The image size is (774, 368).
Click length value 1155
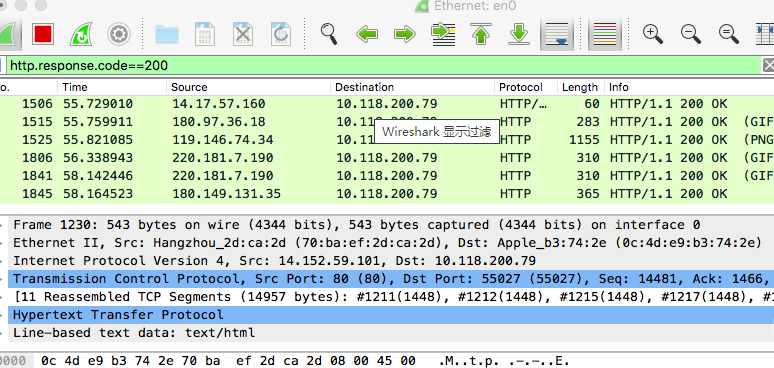pyautogui.click(x=584, y=140)
